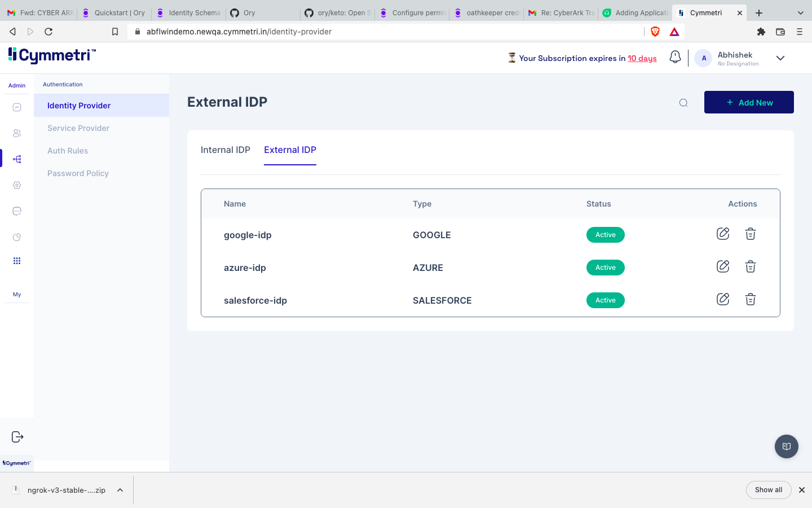This screenshot has height=508, width=812.
Task: Collapse the downloads bar chevron on ngrok zip
Action: 119,490
